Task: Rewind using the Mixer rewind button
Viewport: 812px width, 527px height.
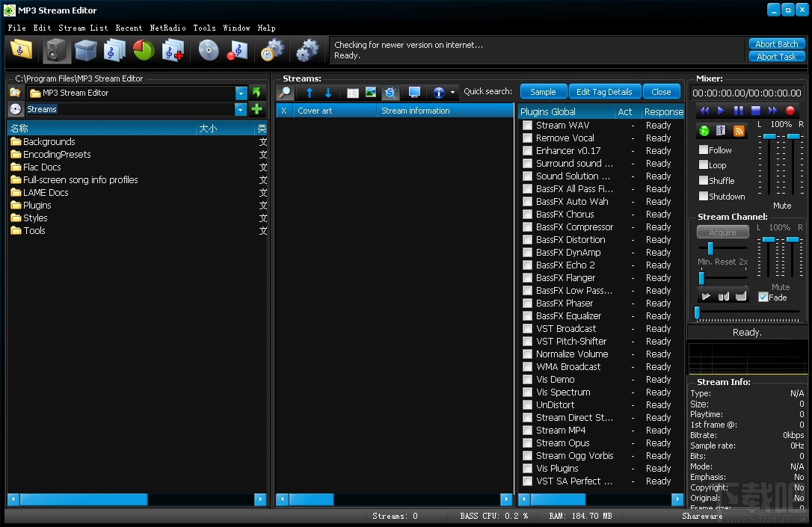Action: click(x=704, y=111)
